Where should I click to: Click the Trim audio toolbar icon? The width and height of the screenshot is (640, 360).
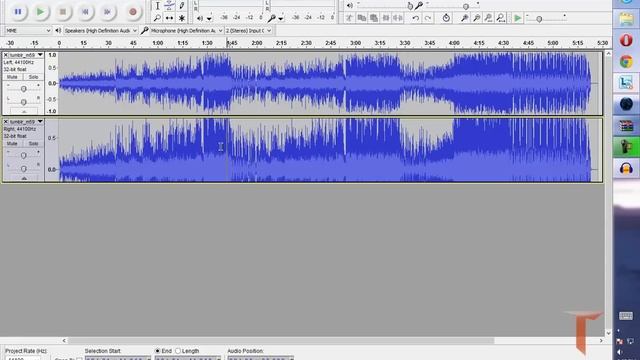349,18
